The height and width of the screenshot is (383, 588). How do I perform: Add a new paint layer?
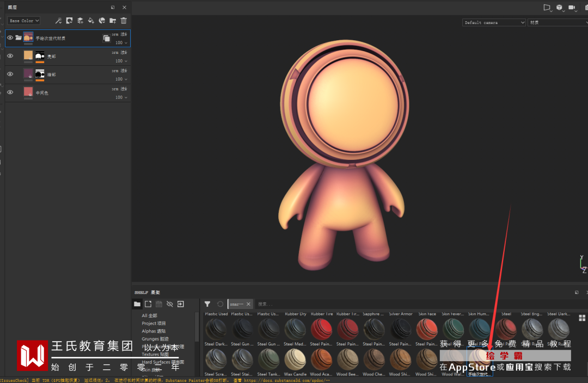(80, 21)
